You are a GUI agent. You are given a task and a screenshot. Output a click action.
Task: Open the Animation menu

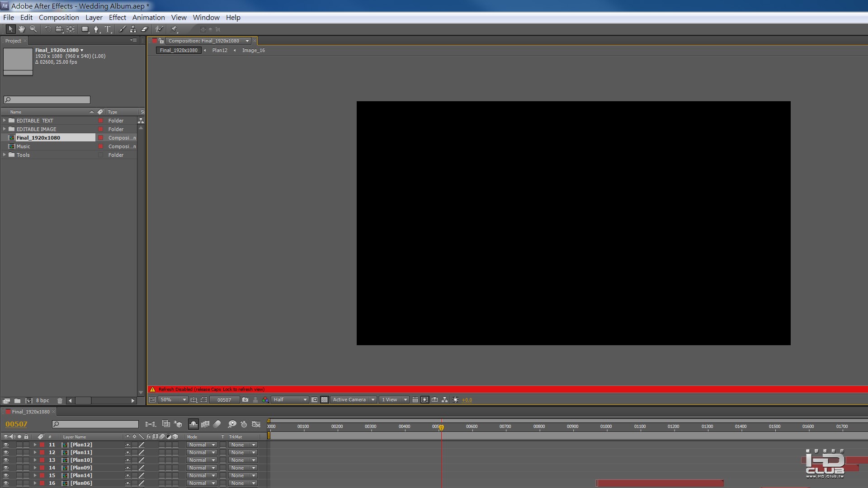(x=148, y=17)
